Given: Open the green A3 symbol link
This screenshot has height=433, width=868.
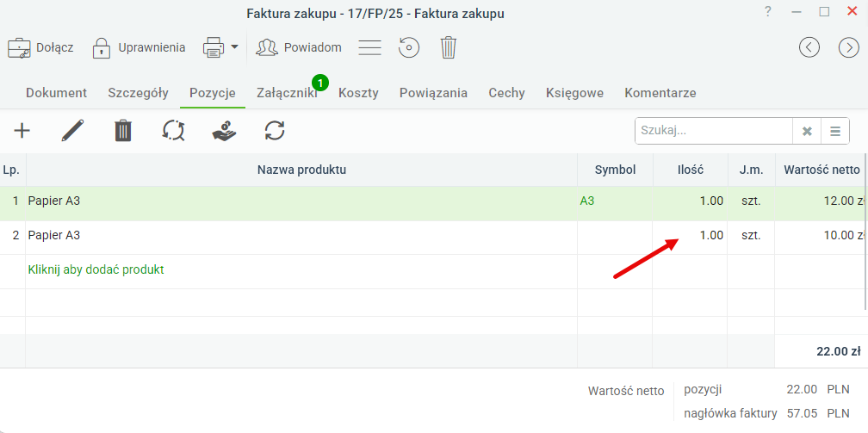Looking at the screenshot, I should point(586,201).
